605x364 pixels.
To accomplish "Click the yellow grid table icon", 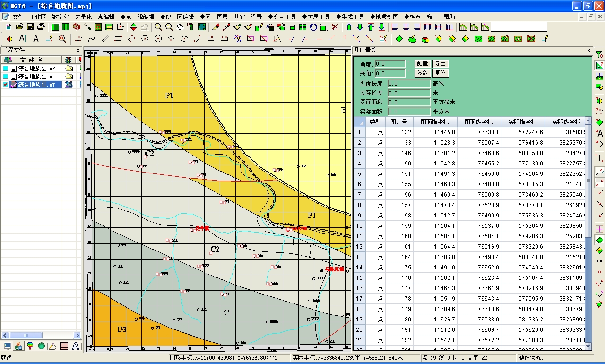I will point(109,27).
